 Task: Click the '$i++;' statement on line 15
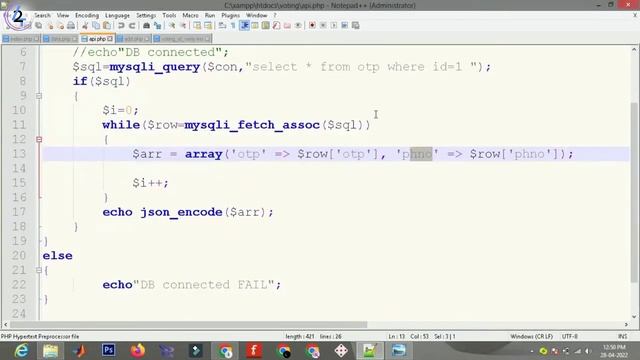pos(150,183)
